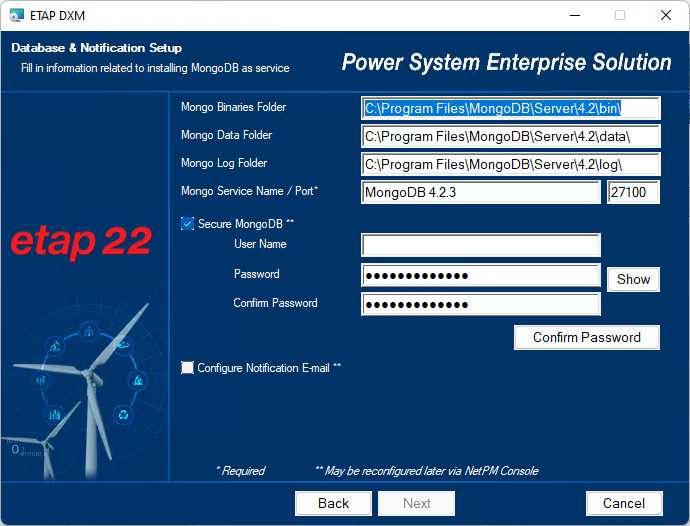
Task: Click the 'May be reconfigured later' note
Action: coord(427,471)
